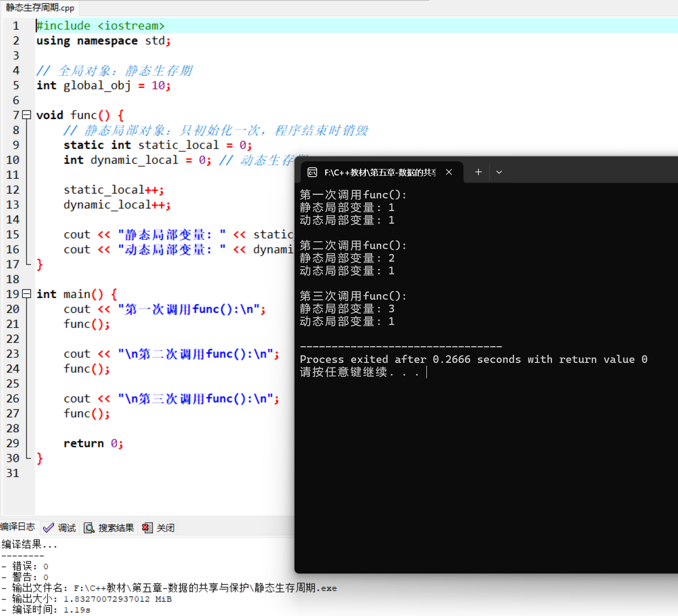Click the line 'using namespace std;'

[x=103, y=41]
